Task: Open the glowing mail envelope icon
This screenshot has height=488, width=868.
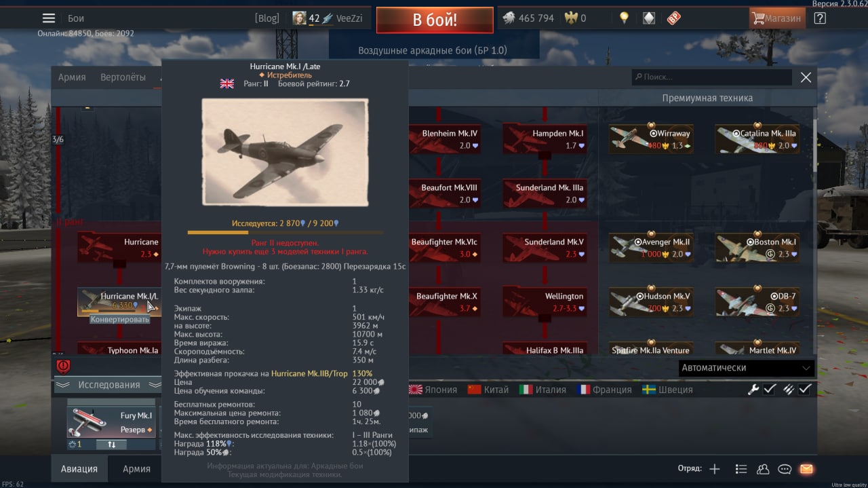Action: pyautogui.click(x=806, y=469)
